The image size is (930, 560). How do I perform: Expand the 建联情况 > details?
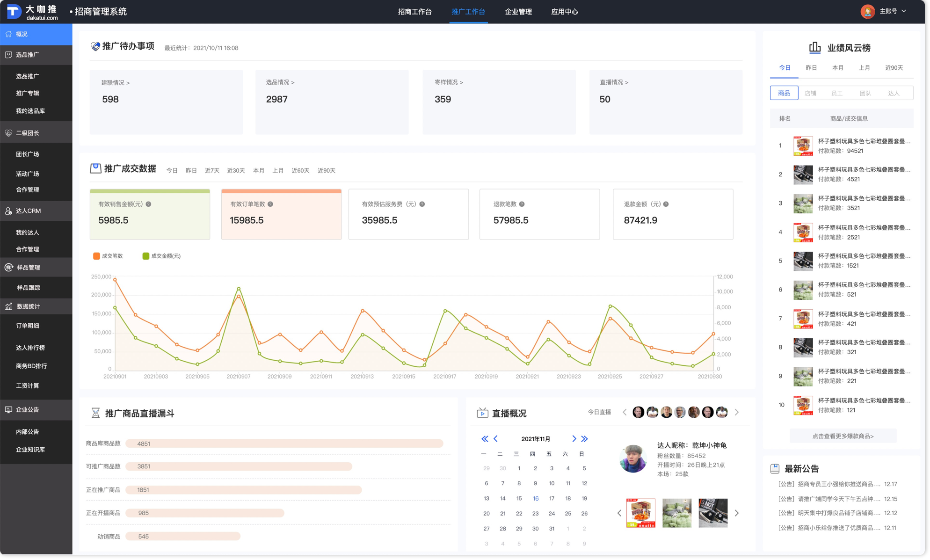116,82
